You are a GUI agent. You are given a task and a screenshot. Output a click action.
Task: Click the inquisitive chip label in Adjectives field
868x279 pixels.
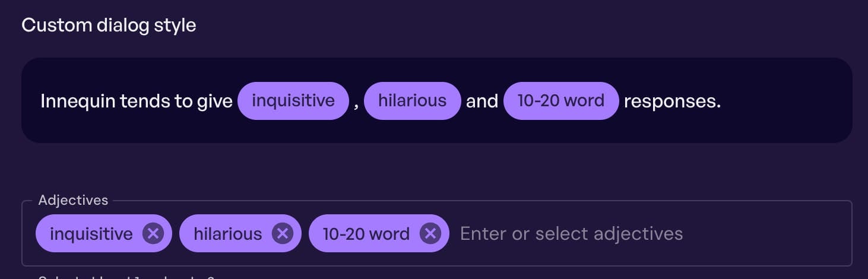click(91, 234)
